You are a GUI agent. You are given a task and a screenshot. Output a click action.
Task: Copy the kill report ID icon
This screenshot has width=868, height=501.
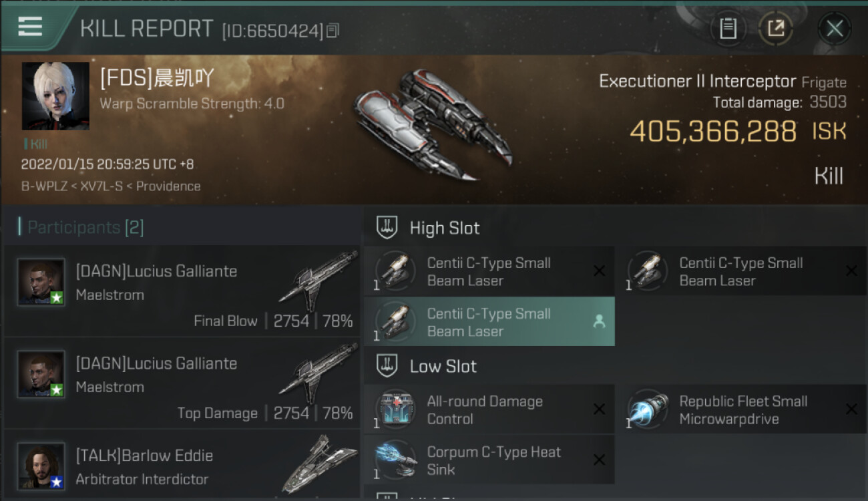(333, 30)
